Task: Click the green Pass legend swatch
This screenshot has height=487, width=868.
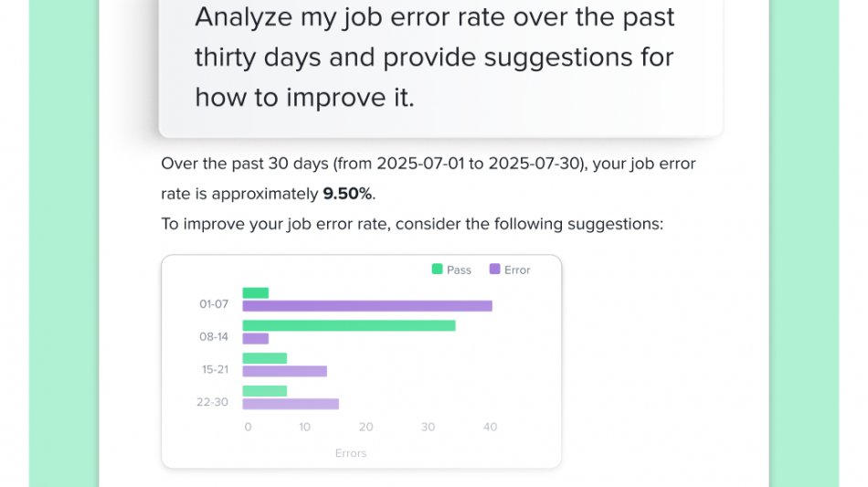Action: pyautogui.click(x=438, y=270)
